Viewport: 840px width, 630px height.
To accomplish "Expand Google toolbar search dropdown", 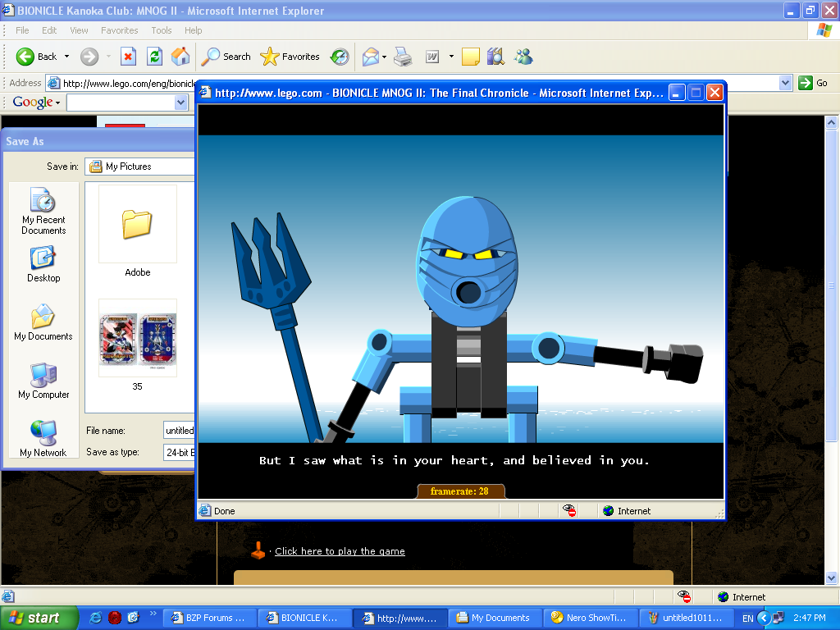I will pos(181,103).
